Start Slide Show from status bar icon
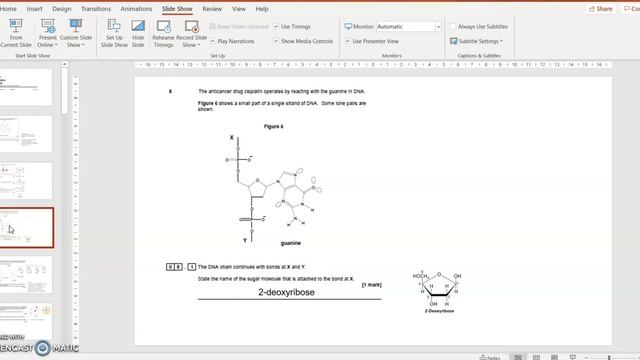The width and height of the screenshot is (640, 360). point(573,357)
